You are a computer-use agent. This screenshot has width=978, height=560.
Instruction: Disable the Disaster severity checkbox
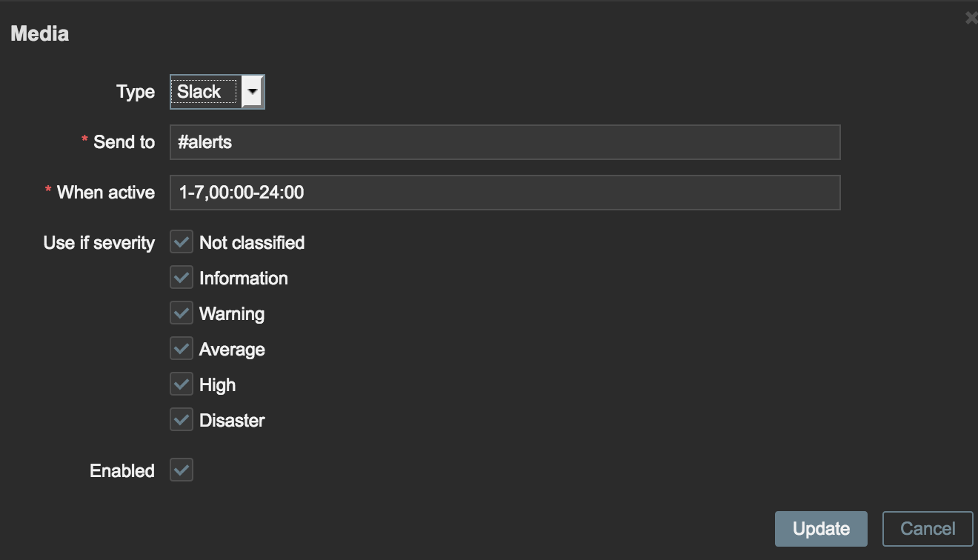point(182,419)
